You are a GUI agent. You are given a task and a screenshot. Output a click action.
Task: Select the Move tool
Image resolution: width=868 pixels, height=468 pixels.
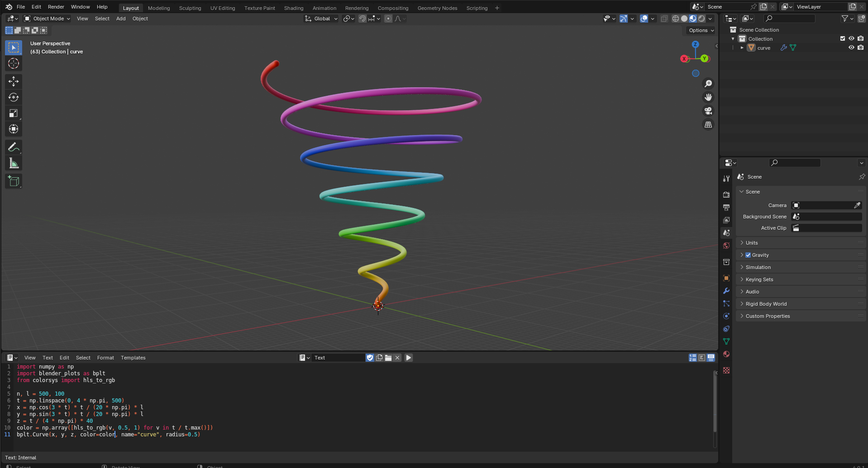coord(14,81)
